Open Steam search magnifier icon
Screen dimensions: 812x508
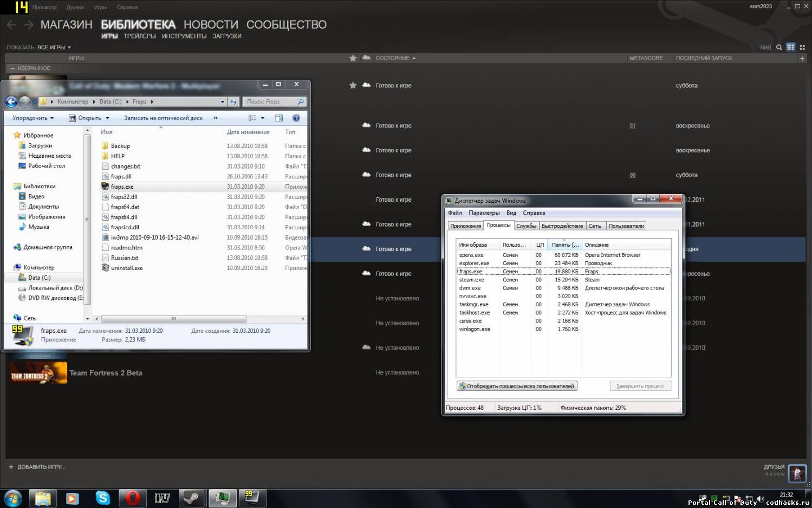pyautogui.click(x=779, y=47)
